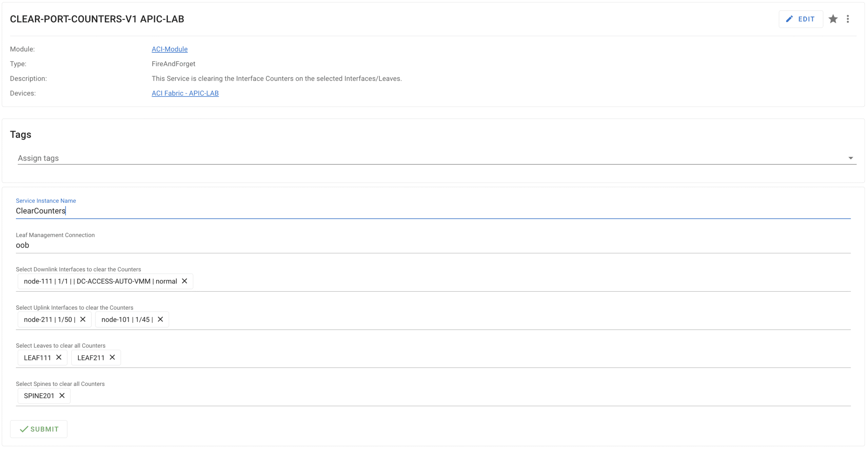868x449 pixels.
Task: Open the three-dot more options menu
Action: coord(848,19)
